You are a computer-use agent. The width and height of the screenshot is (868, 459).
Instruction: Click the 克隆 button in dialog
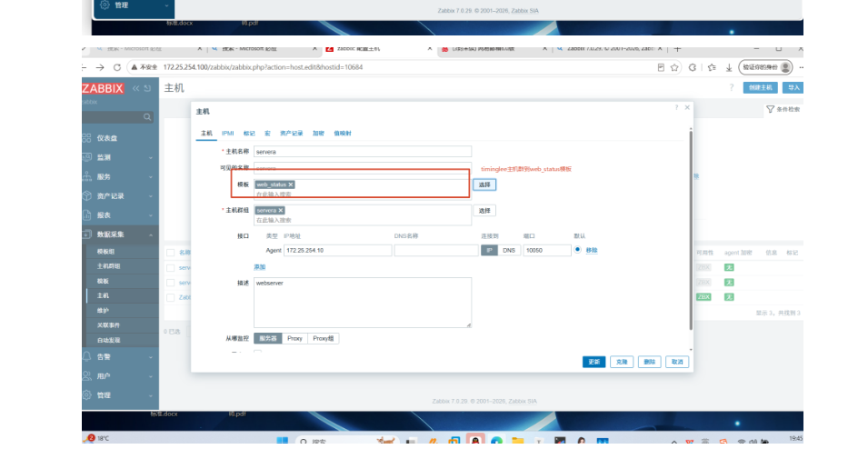(x=622, y=362)
